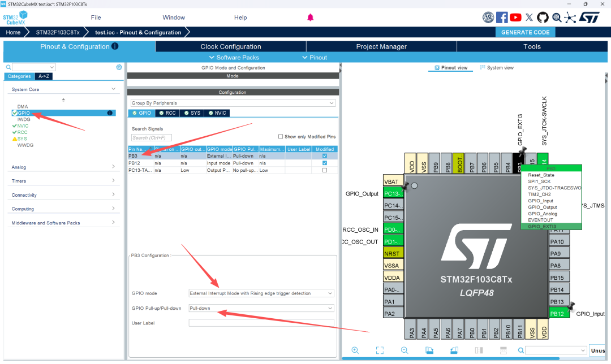Click the pin search magnifier icon

[521, 350]
